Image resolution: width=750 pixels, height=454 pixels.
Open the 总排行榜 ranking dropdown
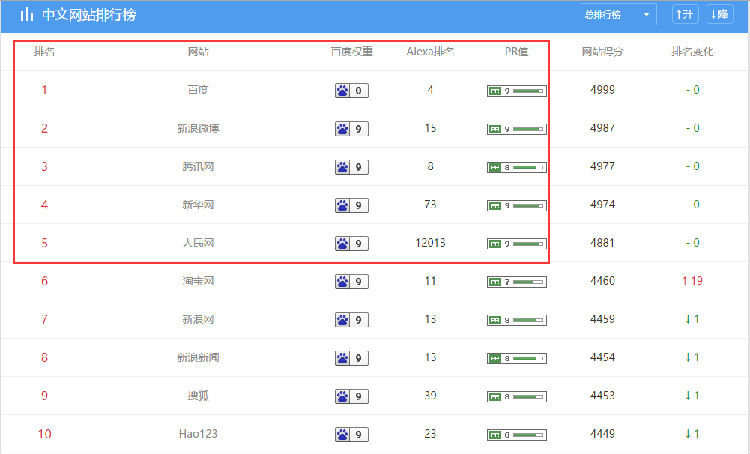(x=617, y=15)
